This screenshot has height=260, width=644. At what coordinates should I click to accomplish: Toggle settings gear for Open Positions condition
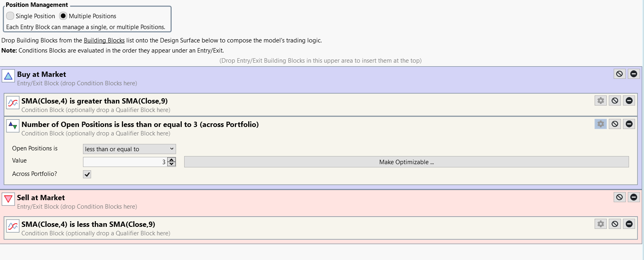601,124
